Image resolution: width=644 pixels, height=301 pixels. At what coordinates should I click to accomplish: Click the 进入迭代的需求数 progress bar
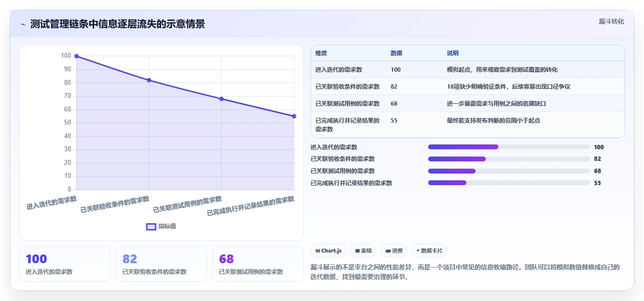[509, 147]
